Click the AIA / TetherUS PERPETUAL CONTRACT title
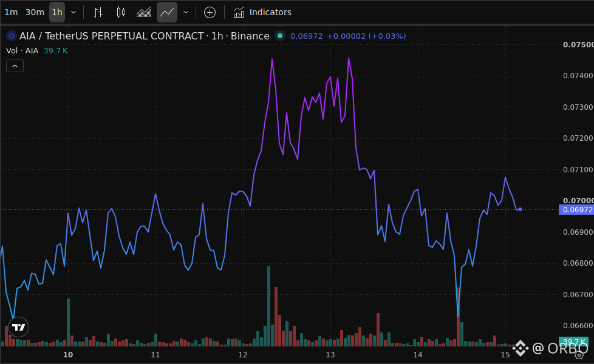Image resolution: width=594 pixels, height=364 pixels. (145, 36)
